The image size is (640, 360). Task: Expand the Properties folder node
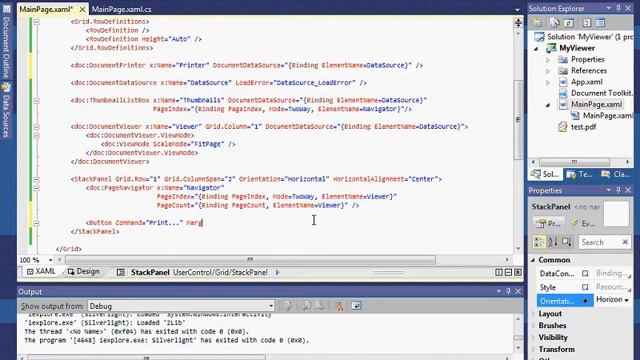coord(548,60)
